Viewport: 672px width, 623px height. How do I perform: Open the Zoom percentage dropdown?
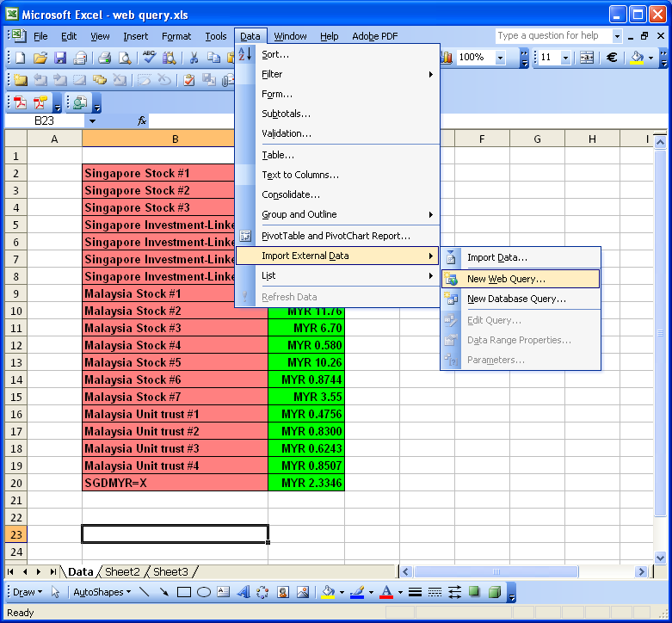[x=501, y=58]
